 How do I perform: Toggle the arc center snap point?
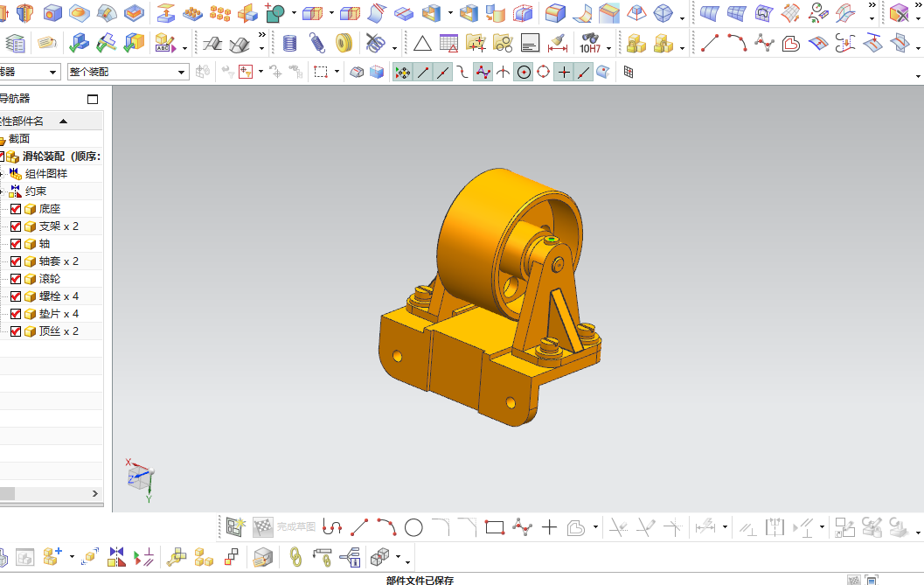pos(524,72)
